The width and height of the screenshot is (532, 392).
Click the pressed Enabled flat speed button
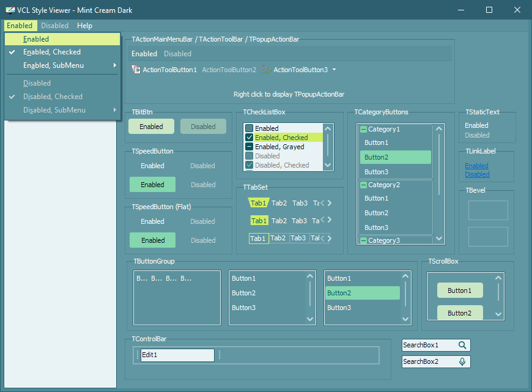point(153,240)
